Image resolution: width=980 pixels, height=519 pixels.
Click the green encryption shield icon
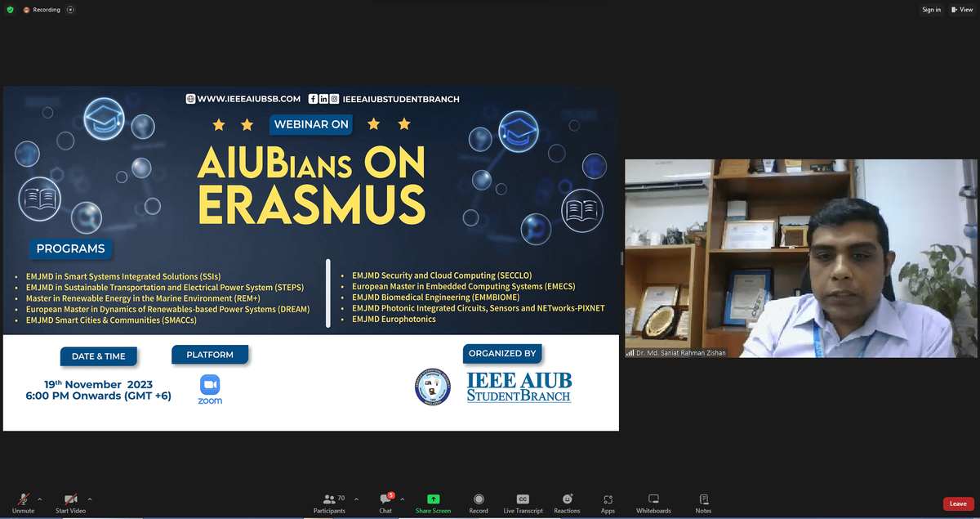click(10, 10)
